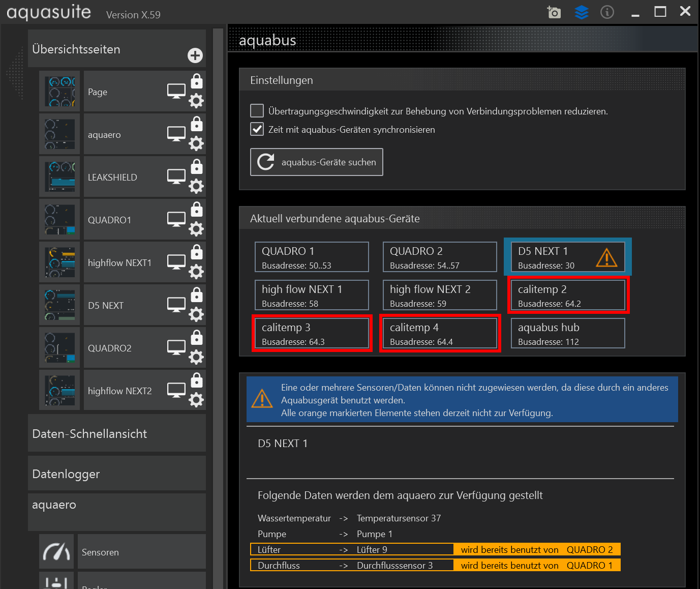700x589 pixels.
Task: Open gear settings for the aquaero page
Action: [196, 144]
